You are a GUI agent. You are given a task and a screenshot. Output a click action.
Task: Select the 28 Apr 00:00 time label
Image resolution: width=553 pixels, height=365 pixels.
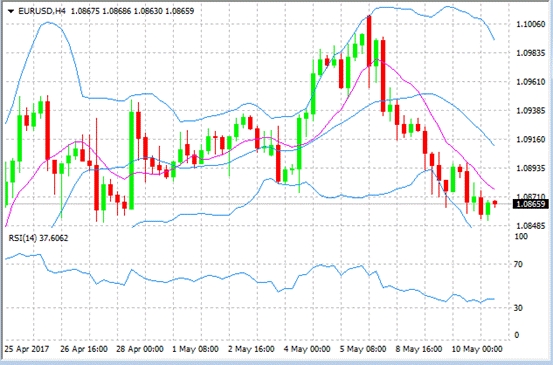pos(140,349)
